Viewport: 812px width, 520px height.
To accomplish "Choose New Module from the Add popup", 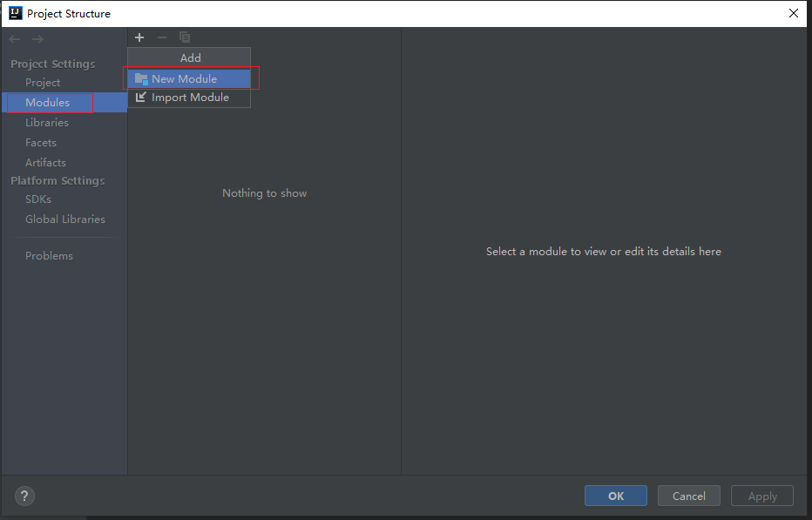I will 184,78.
